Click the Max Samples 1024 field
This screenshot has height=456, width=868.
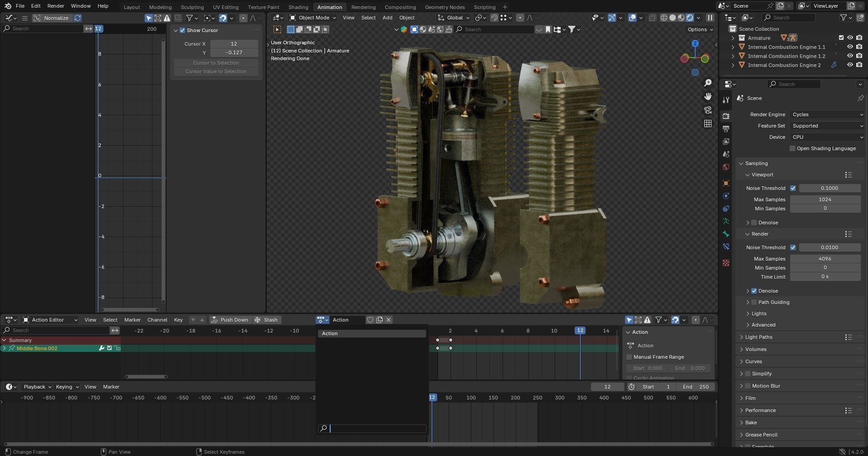coord(825,199)
